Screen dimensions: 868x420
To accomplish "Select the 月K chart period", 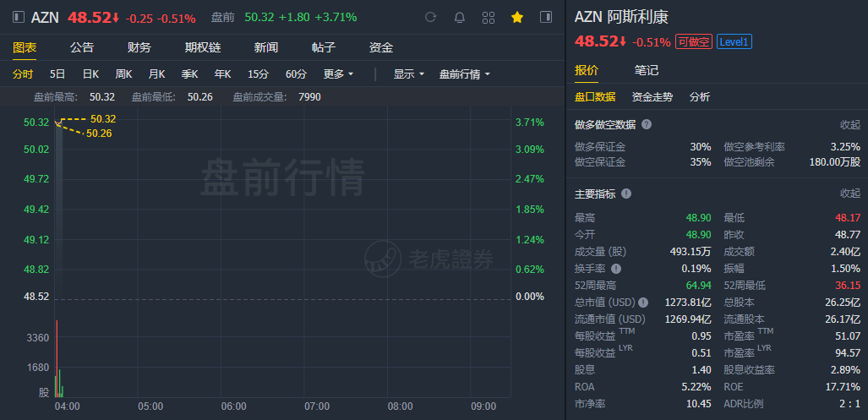I will point(156,74).
